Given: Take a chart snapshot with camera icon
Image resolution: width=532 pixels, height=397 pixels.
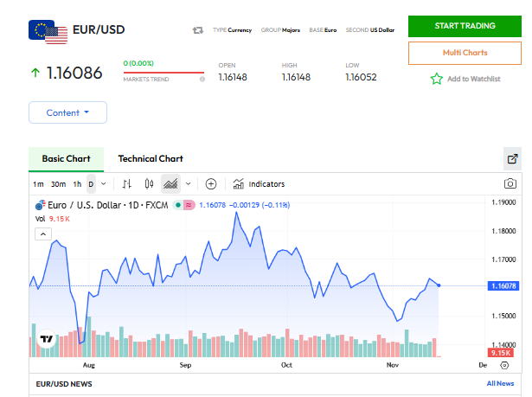Looking at the screenshot, I should pos(510,183).
